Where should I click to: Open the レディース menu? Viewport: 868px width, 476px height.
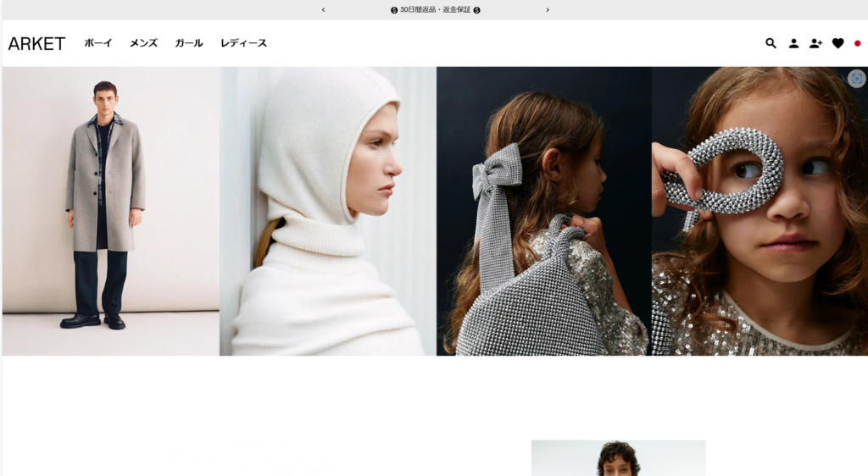tap(243, 43)
